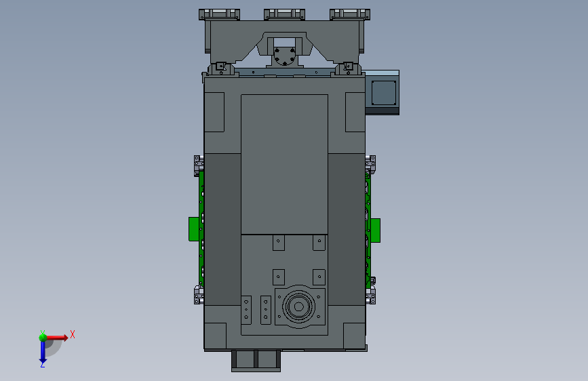
Task: Click the blue Z axis arrow of the triad
Action: pos(43,353)
